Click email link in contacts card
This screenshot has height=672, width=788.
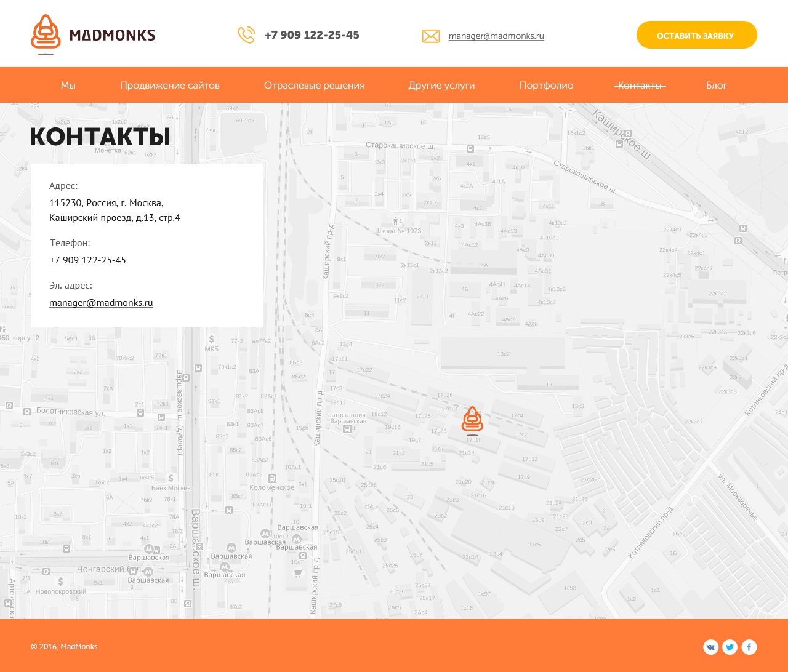101,303
